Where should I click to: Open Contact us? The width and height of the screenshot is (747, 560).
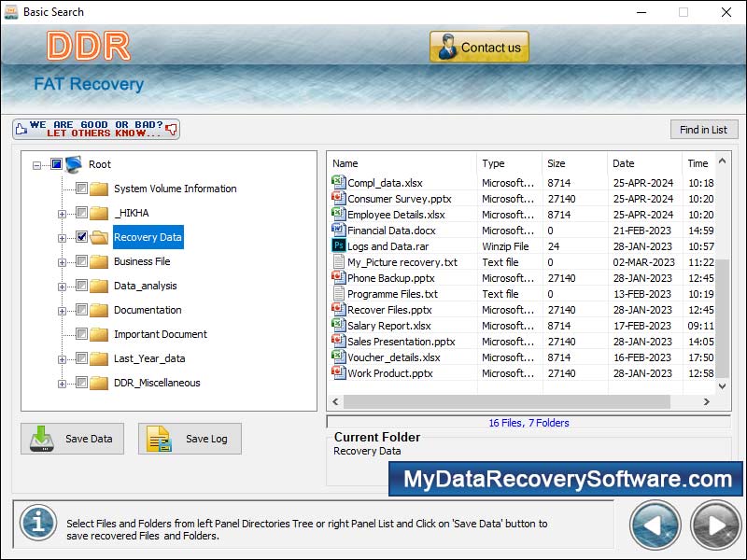(478, 46)
